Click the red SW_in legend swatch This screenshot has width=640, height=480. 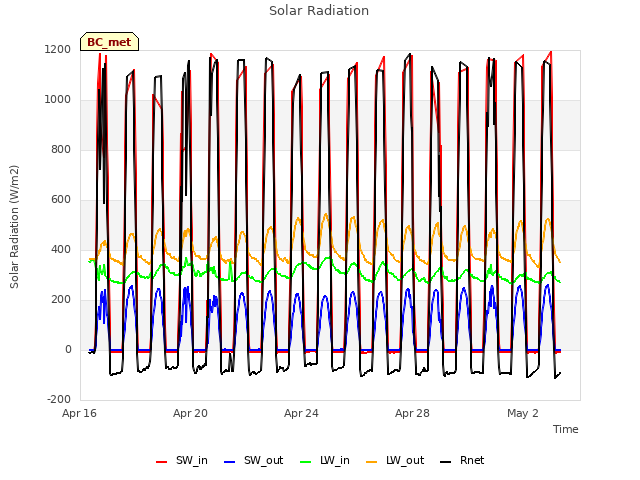click(162, 462)
